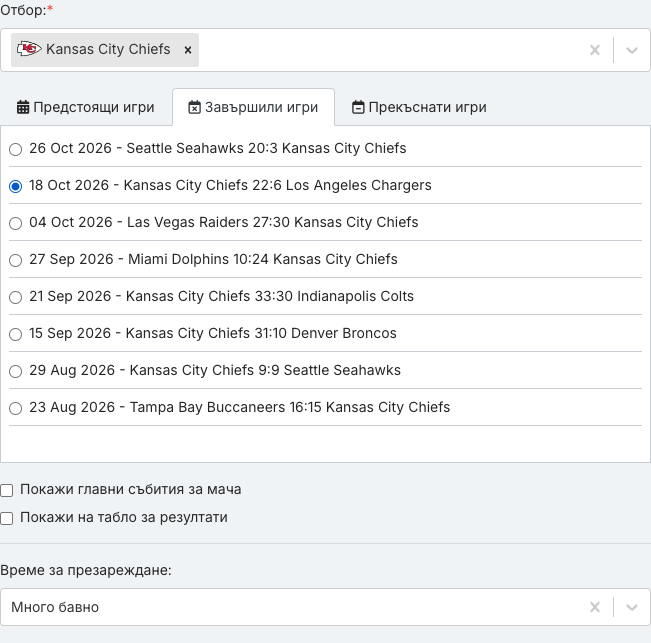This screenshot has height=643, width=651.
Task: Pick the 23 Aug 2026 Buccaneers game
Action: coord(15,408)
